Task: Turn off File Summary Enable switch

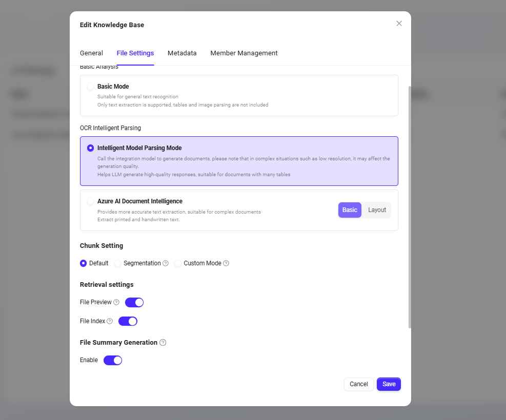Action: [113, 360]
